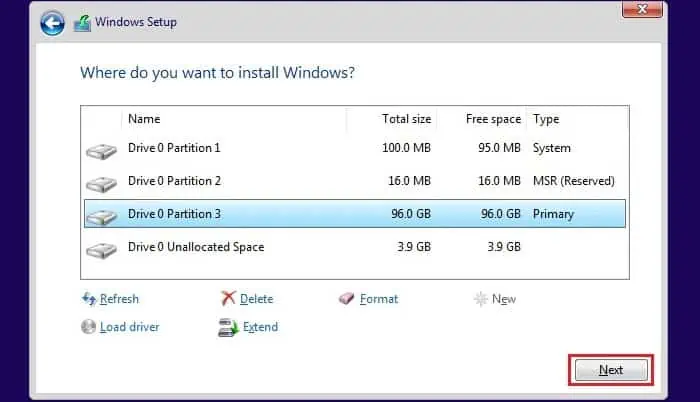Viewport: 700px width, 402px height.
Task: Click the New starburst icon
Action: coord(480,299)
